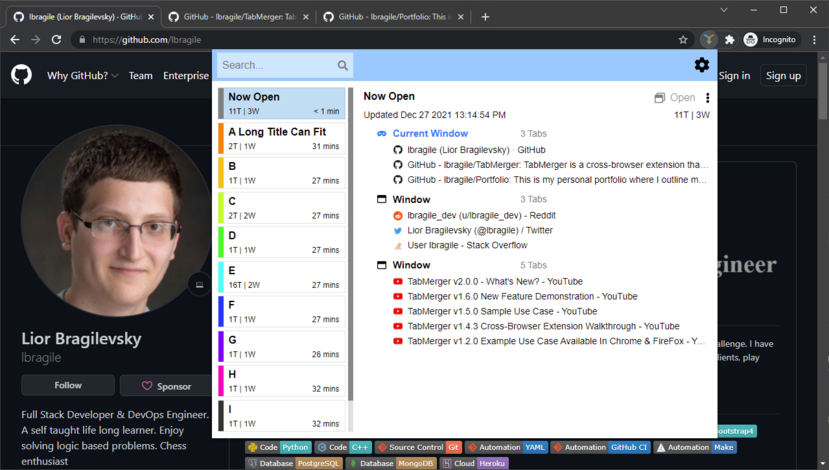This screenshot has width=829, height=470.
Task: Click the first Window icon with 3 Tabs
Action: pyautogui.click(x=381, y=199)
